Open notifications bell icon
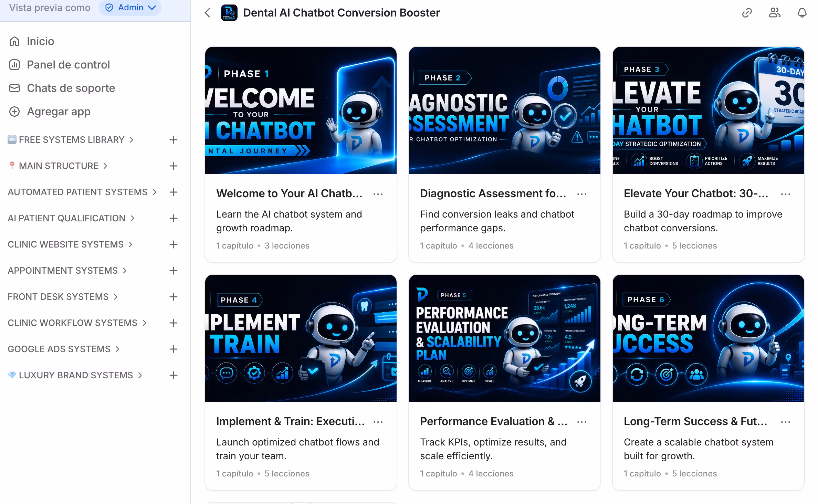 coord(802,13)
